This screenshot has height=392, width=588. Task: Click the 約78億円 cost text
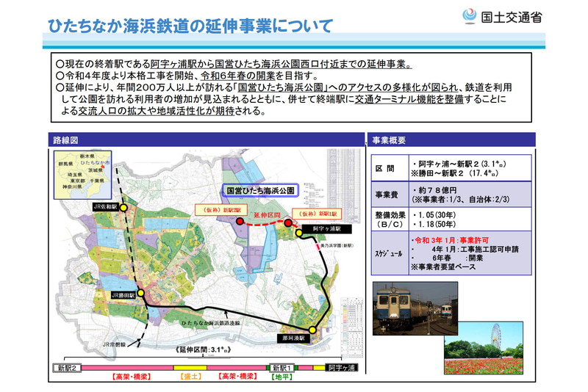435,190
